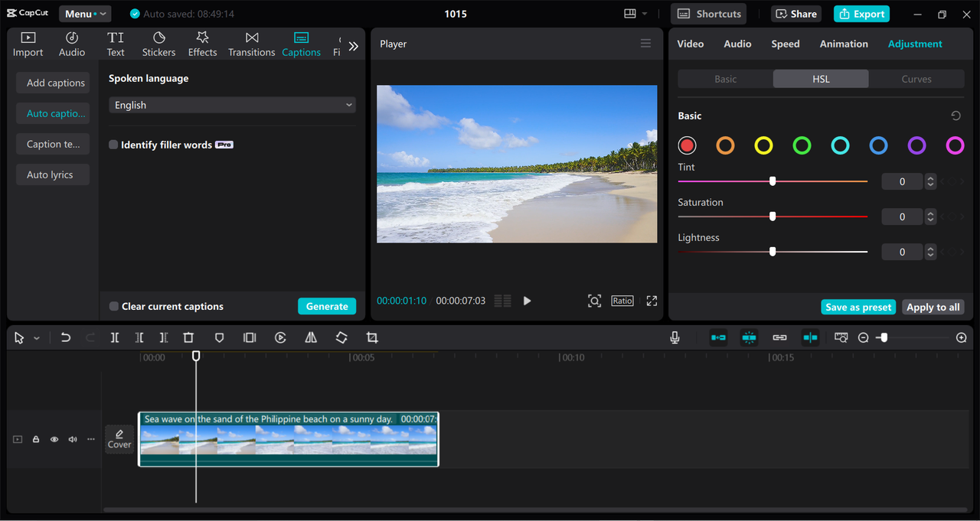Increase the Tint value stepper
Screen dimensions: 980x521
point(930,178)
